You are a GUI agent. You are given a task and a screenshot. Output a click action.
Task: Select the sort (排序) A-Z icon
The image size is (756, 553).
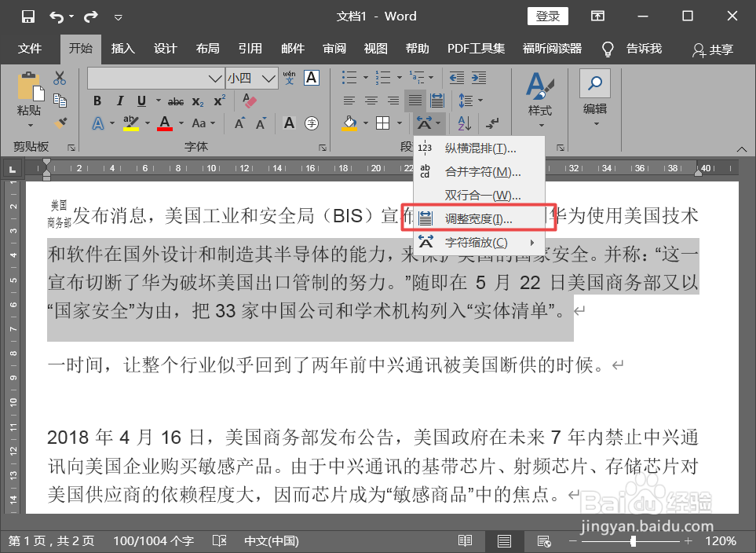coord(463,123)
